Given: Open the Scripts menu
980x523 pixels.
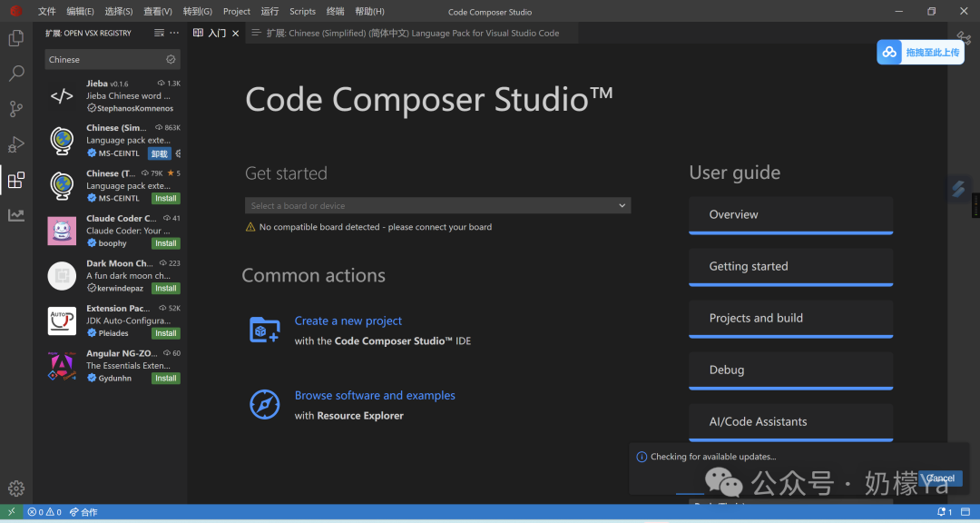Looking at the screenshot, I should [x=302, y=11].
